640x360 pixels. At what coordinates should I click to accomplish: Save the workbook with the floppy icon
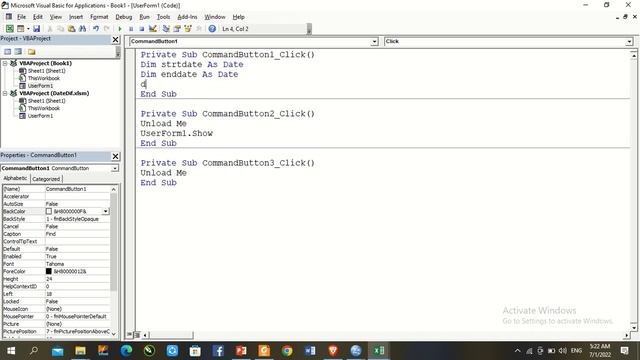click(x=36, y=29)
